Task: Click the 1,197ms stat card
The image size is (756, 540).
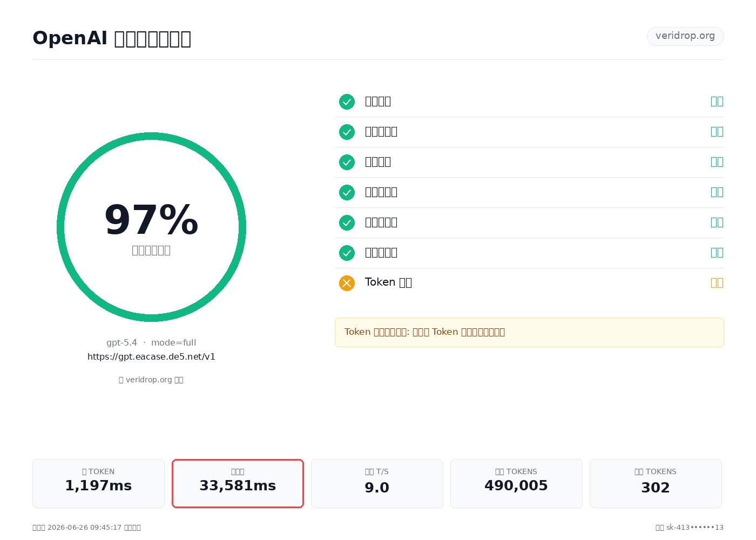Action: [98, 483]
